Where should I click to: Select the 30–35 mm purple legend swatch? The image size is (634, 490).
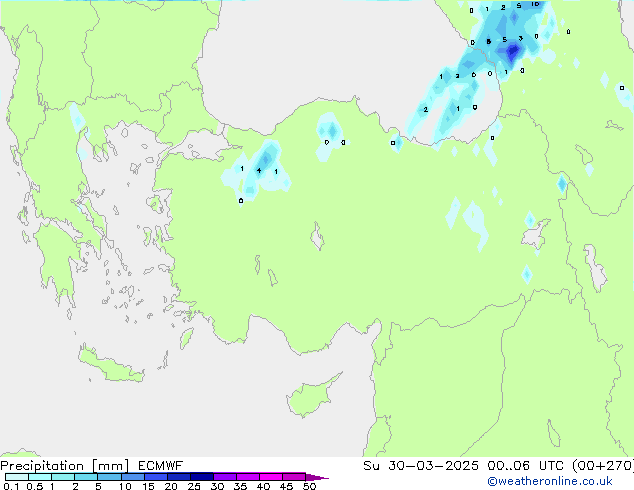click(x=224, y=477)
